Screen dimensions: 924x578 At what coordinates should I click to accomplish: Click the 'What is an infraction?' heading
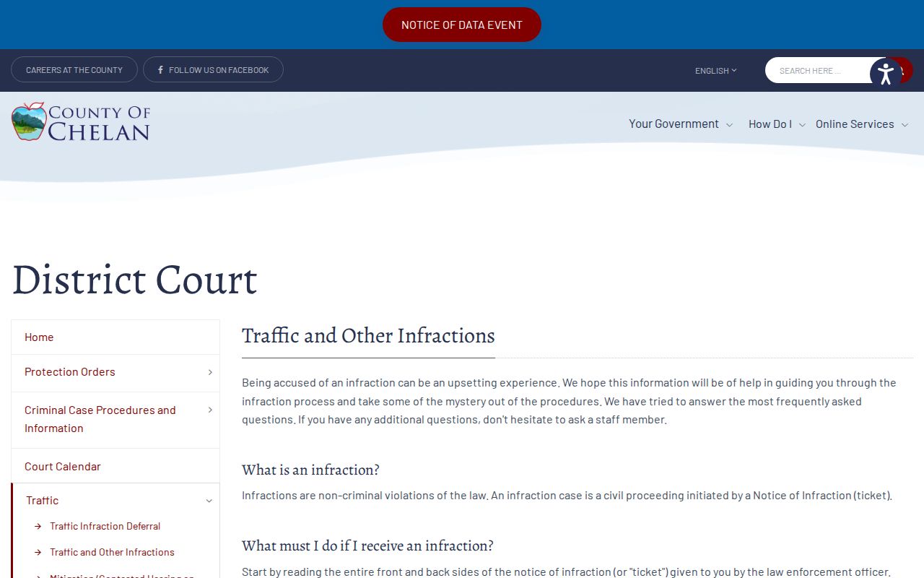(310, 470)
